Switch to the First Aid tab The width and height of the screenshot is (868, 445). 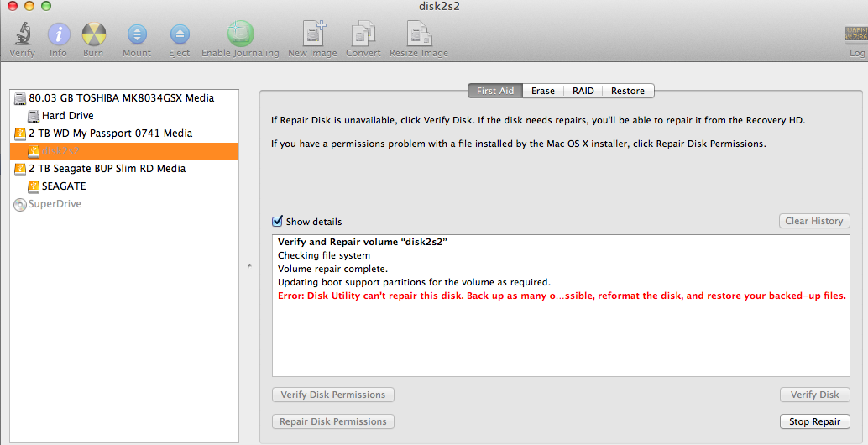tap(495, 91)
